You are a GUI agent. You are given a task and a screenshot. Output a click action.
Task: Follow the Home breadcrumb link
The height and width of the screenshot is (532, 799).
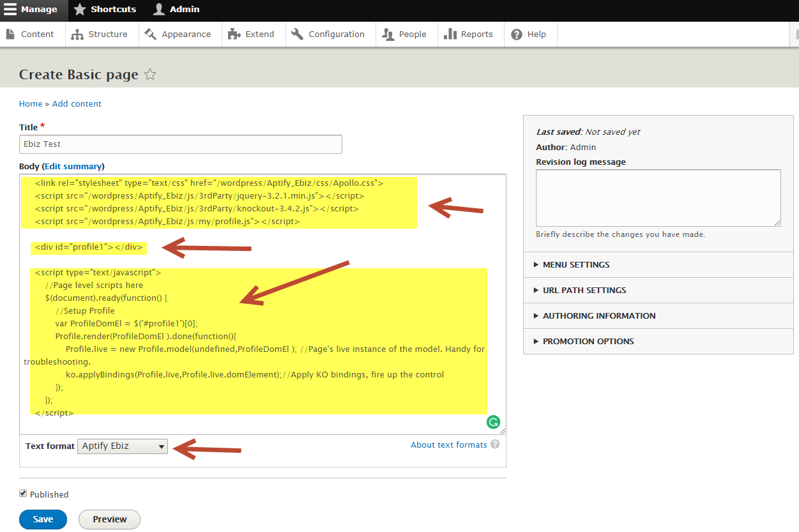click(x=31, y=103)
